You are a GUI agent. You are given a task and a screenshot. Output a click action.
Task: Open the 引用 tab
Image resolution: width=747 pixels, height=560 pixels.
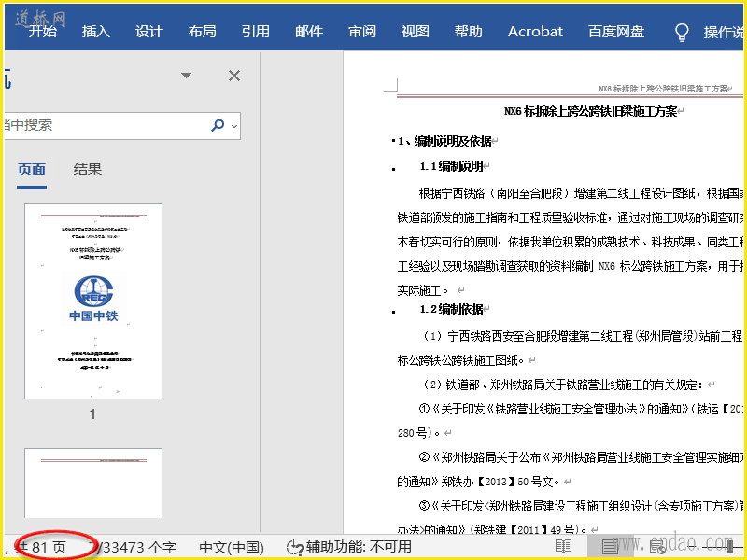point(255,32)
